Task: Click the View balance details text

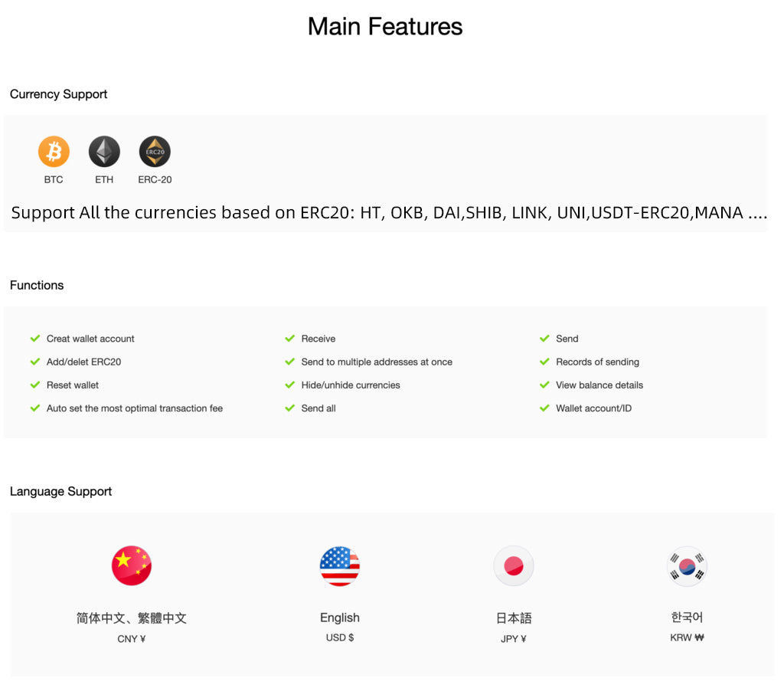Action: pyautogui.click(x=599, y=385)
